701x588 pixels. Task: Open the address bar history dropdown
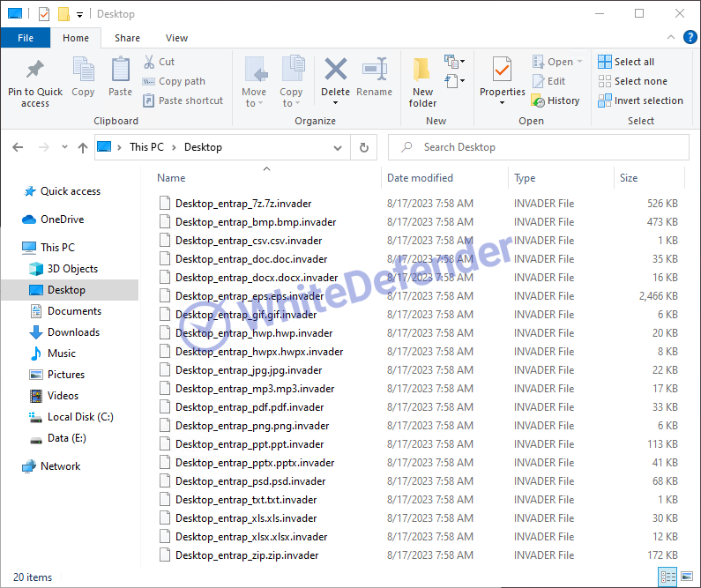pos(338,147)
